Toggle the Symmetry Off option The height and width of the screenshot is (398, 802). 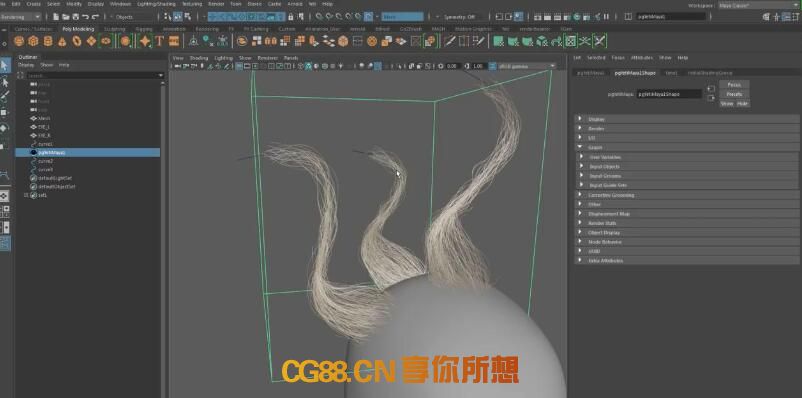click(459, 17)
